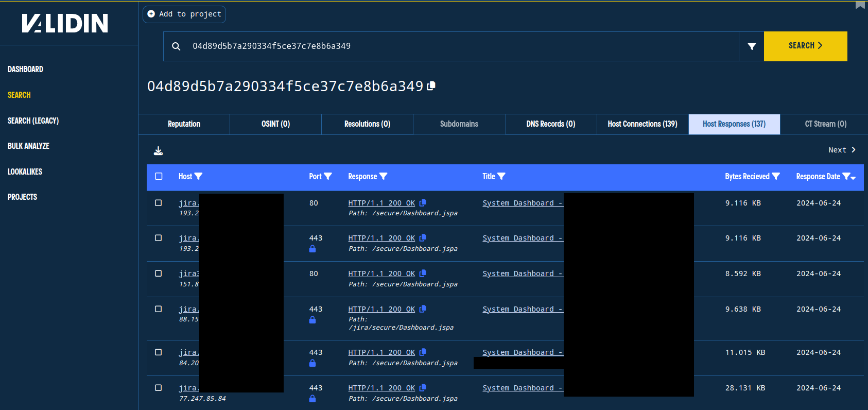Open BULK ANALYZE in the sidebar
Screen dimensions: 868x410
tap(29, 146)
